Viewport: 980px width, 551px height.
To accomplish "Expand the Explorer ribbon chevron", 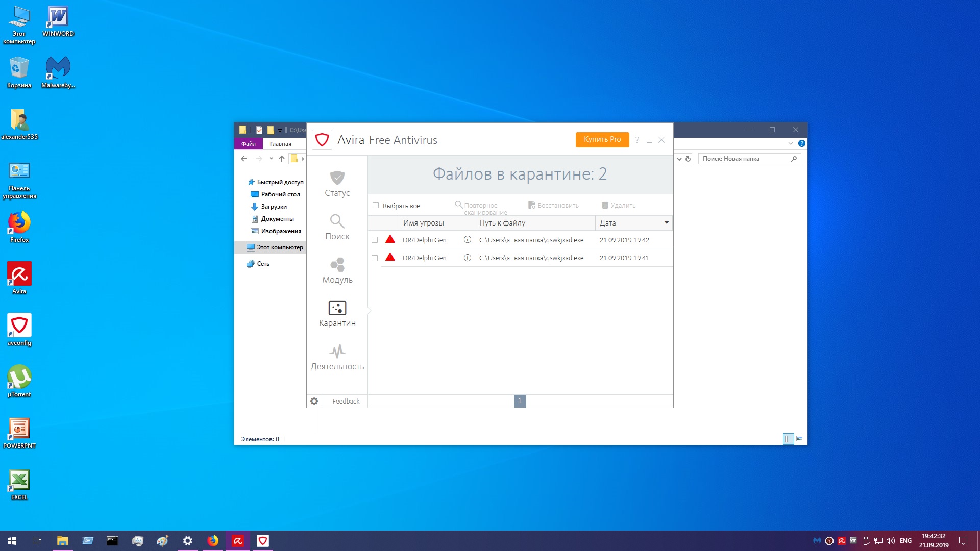I will tap(790, 144).
